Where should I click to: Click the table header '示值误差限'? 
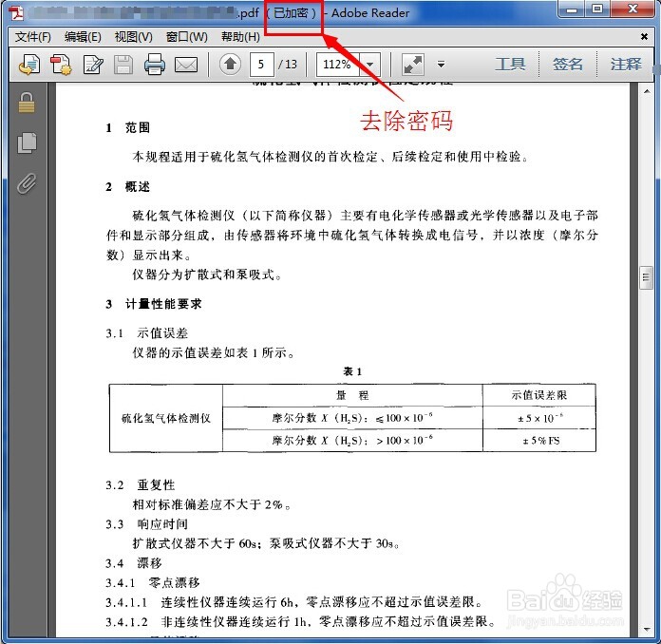[x=539, y=395]
